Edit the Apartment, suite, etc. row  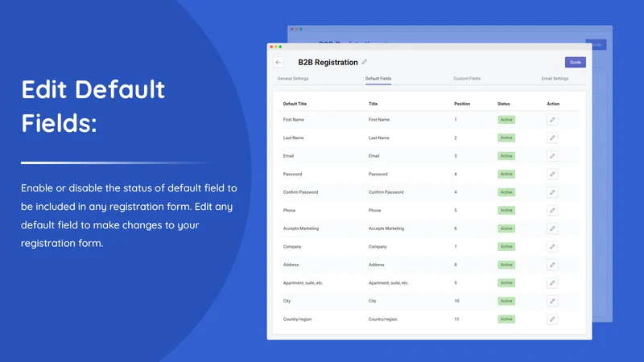(x=552, y=283)
